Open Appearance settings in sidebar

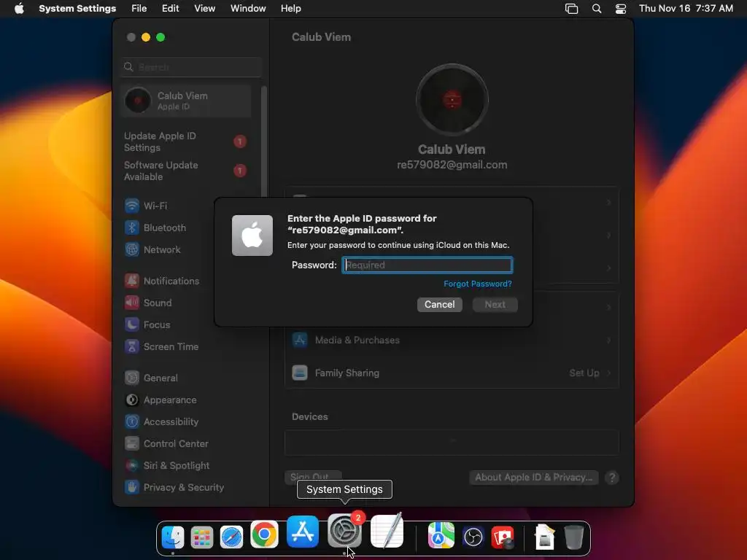(x=160, y=400)
